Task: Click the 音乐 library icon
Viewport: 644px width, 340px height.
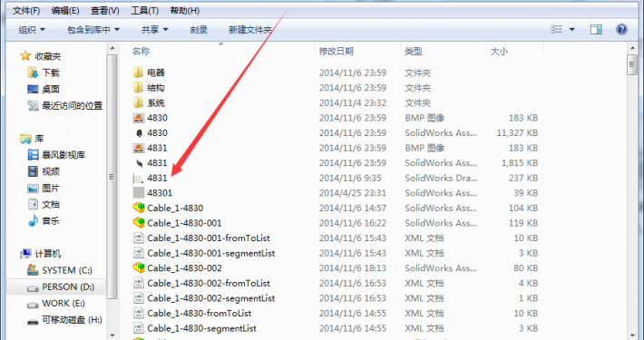Action: 33,221
